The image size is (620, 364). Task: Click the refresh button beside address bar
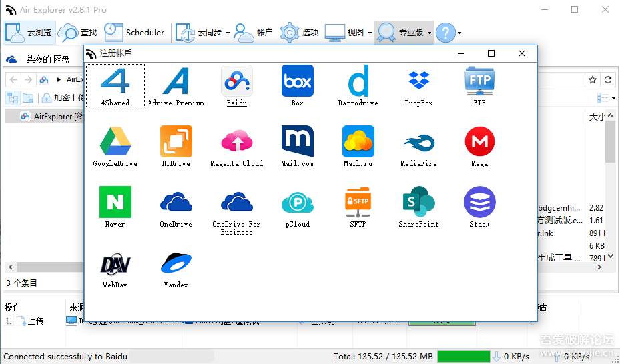click(x=608, y=79)
